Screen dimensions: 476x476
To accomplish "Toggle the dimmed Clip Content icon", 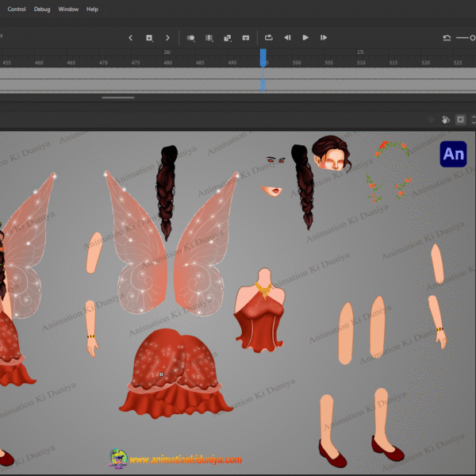I will tap(431, 120).
